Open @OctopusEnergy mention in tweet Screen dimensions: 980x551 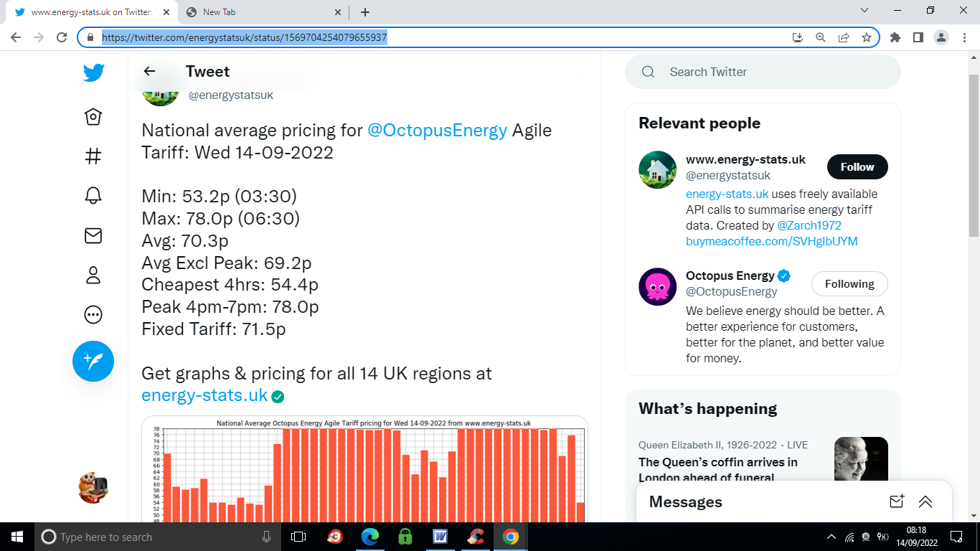coord(438,131)
